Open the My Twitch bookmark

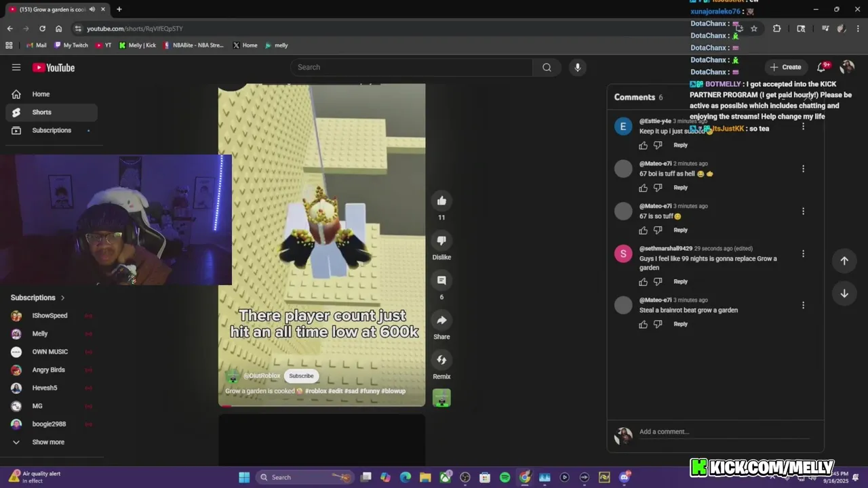pos(71,45)
